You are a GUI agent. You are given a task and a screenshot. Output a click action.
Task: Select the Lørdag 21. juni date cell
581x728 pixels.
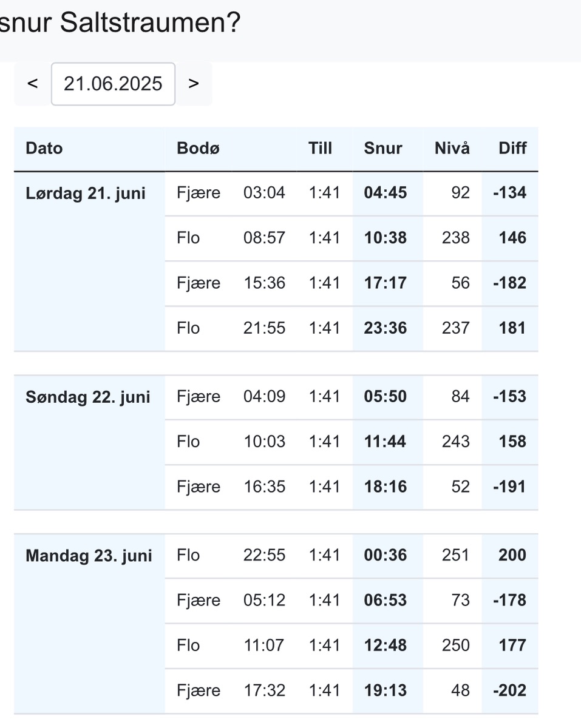(x=86, y=194)
